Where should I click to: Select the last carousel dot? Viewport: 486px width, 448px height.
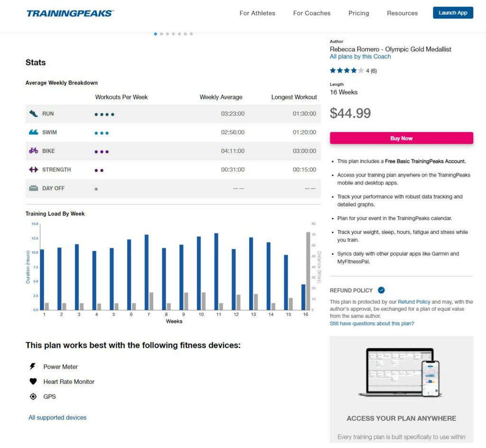pyautogui.click(x=191, y=34)
